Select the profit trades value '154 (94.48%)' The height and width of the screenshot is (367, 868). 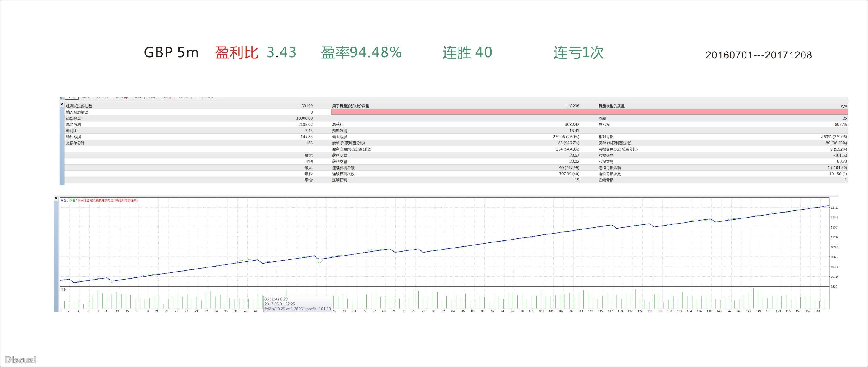(567, 149)
